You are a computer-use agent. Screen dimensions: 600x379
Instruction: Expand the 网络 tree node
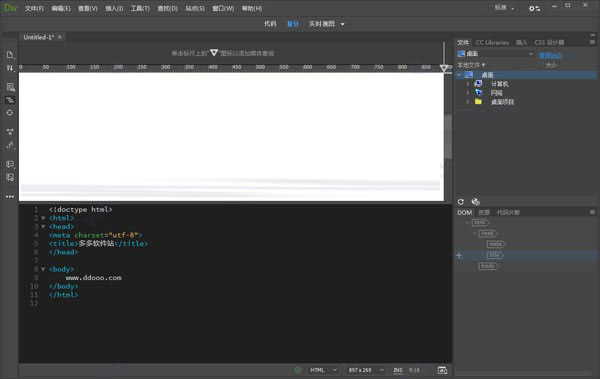[468, 93]
